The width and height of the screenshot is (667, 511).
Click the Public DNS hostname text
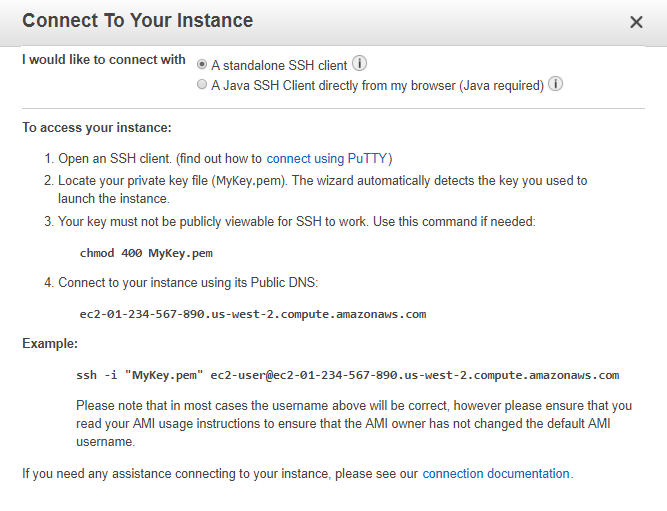253,314
